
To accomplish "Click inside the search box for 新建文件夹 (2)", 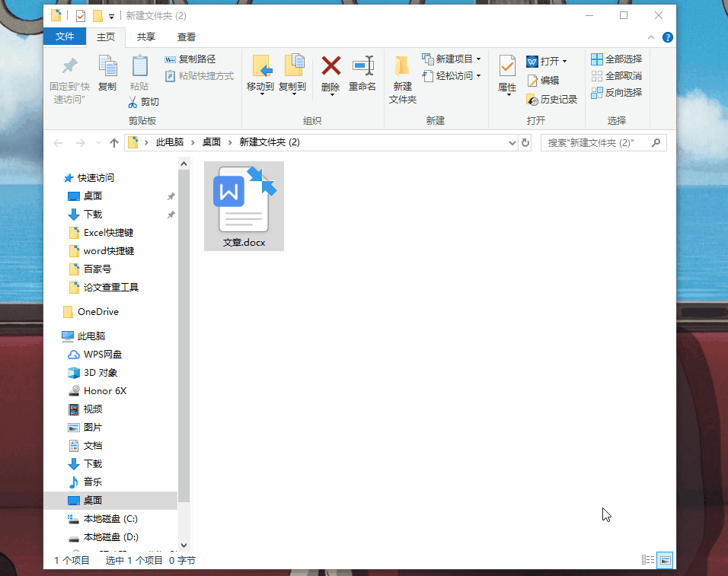I will pyautogui.click(x=594, y=142).
